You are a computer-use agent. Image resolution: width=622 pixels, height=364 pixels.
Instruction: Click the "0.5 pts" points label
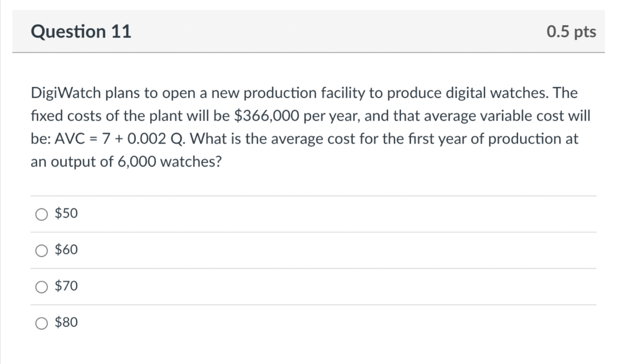[571, 32]
